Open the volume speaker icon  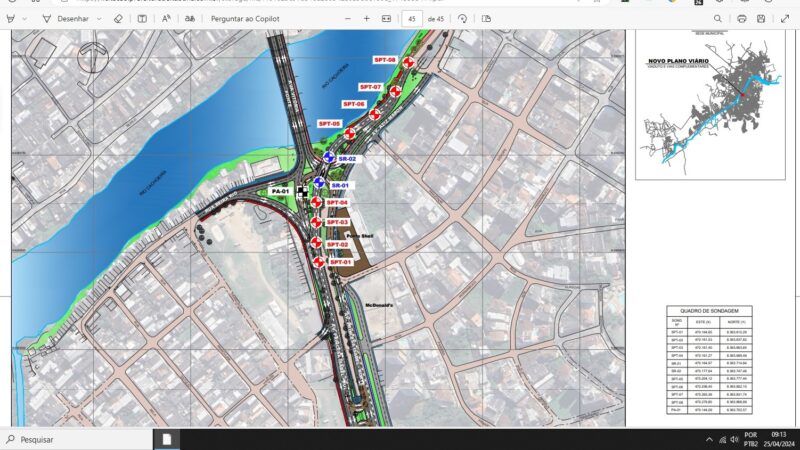(x=734, y=440)
